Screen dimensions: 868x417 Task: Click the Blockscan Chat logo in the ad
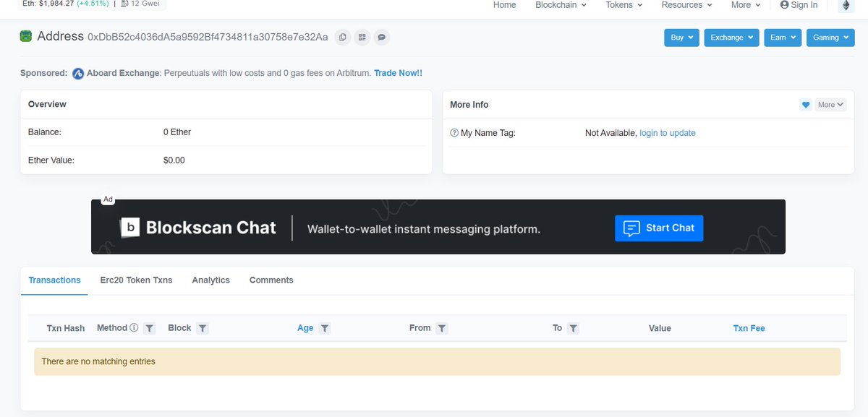197,228
